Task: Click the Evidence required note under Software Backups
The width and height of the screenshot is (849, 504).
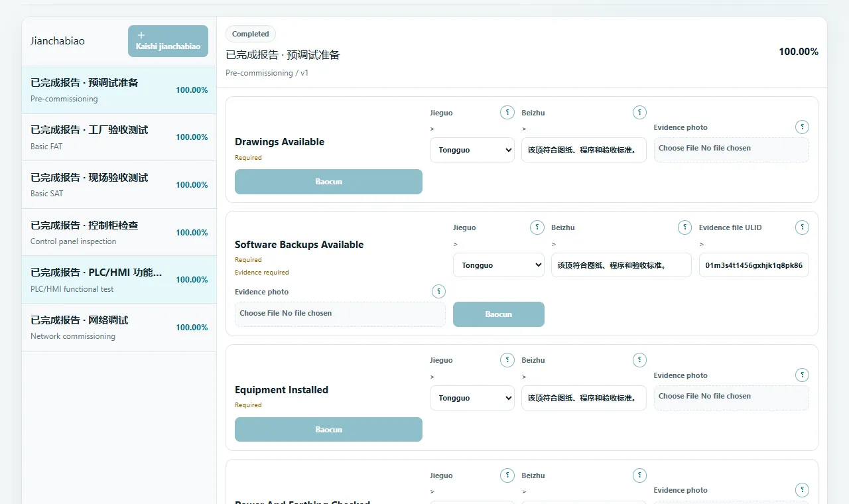Action: (262, 272)
